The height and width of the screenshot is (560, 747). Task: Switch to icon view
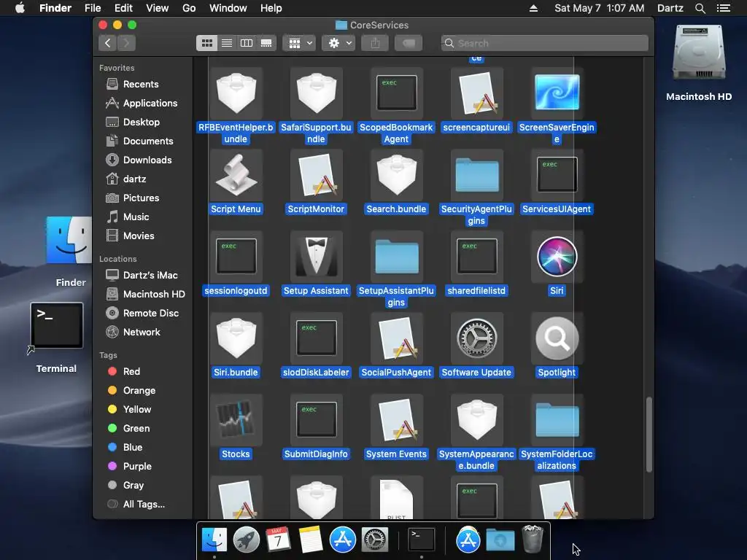click(206, 43)
